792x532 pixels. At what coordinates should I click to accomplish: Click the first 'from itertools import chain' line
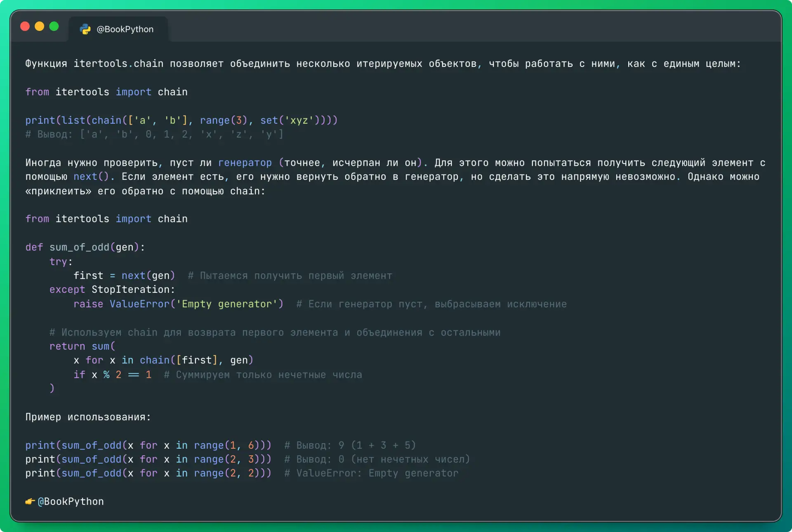pyautogui.click(x=106, y=92)
